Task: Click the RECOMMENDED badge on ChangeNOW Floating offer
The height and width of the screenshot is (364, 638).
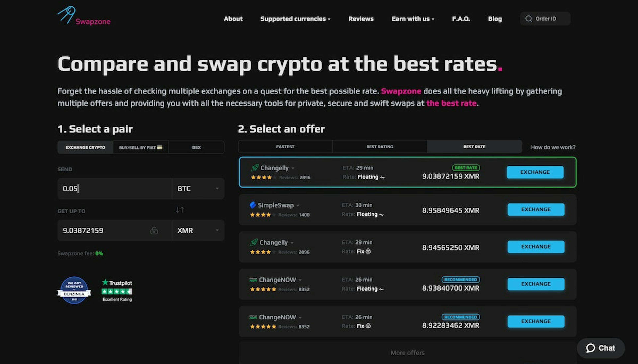Action: click(460, 279)
